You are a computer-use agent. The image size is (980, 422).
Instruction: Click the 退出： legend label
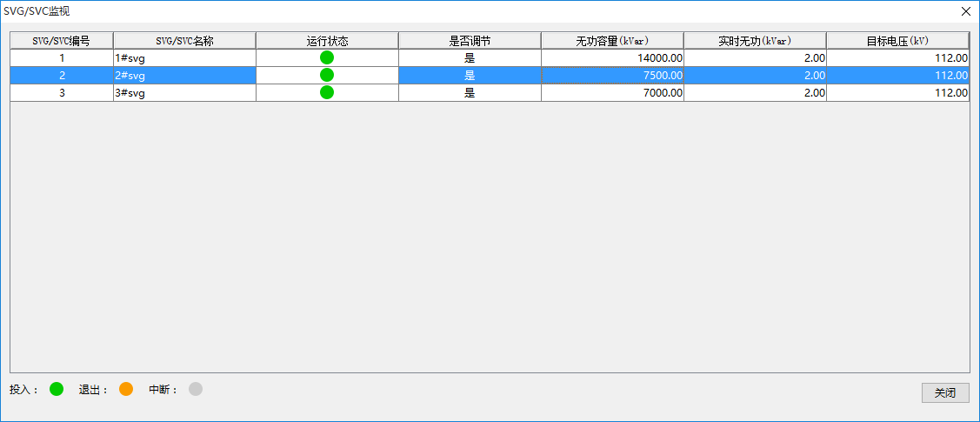tap(95, 390)
